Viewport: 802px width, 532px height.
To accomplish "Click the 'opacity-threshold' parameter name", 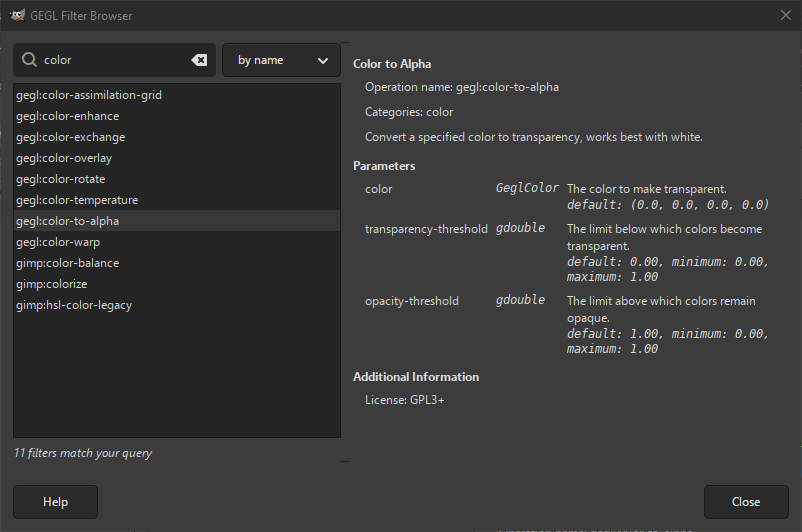I will 412,301.
